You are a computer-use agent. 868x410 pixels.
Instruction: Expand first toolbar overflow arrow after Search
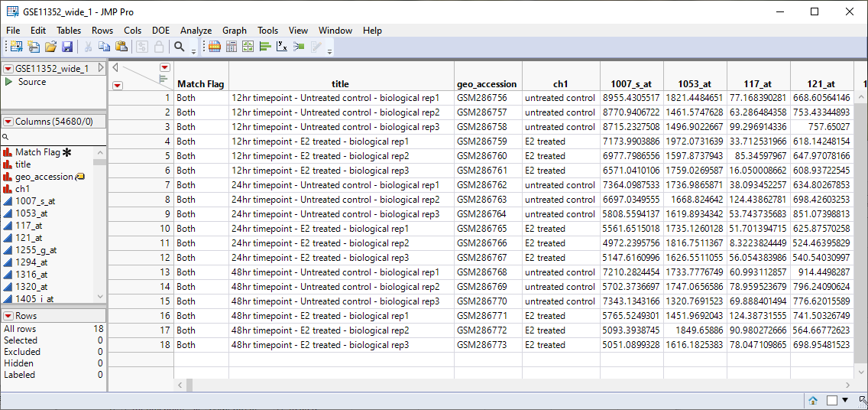pyautogui.click(x=193, y=50)
